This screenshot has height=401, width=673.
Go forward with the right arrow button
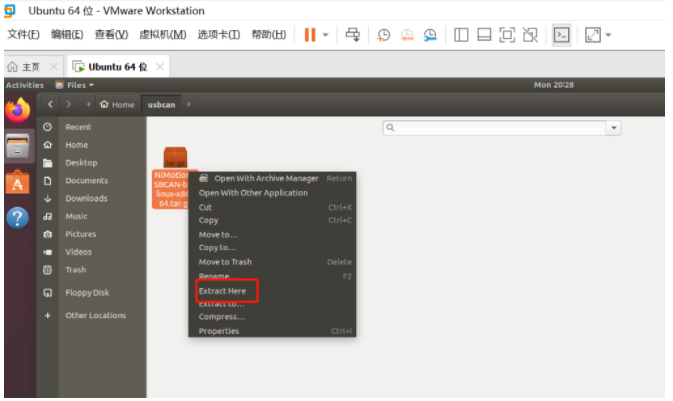pyautogui.click(x=68, y=104)
